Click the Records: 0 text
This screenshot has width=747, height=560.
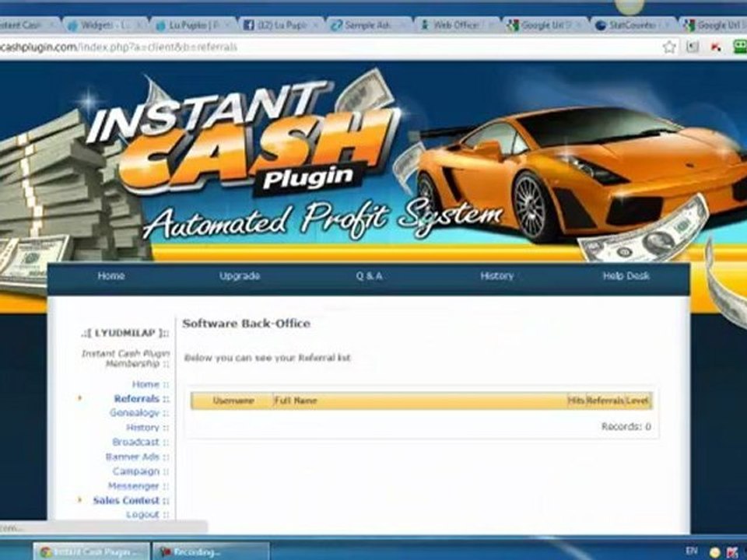626,426
